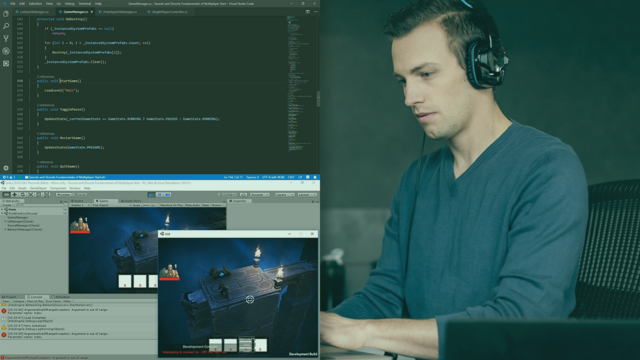The image size is (640, 360).
Task: Switch to Unity Scene tab
Action: click(79, 201)
